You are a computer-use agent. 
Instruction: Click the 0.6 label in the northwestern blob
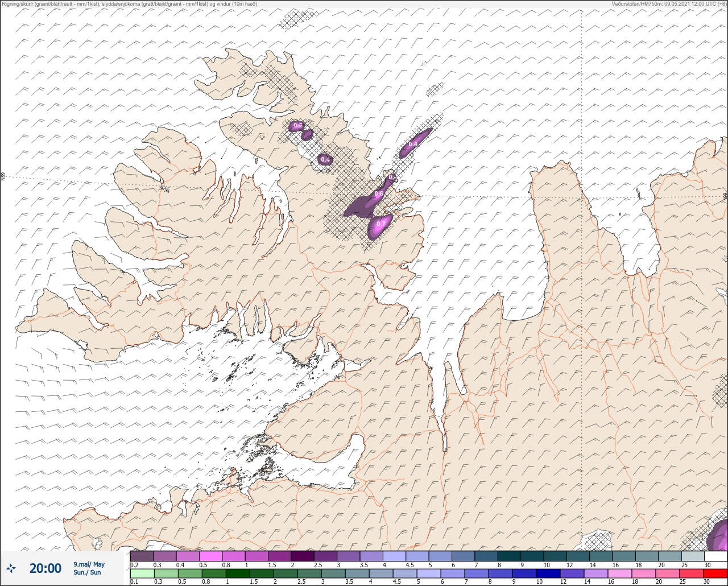click(x=298, y=125)
